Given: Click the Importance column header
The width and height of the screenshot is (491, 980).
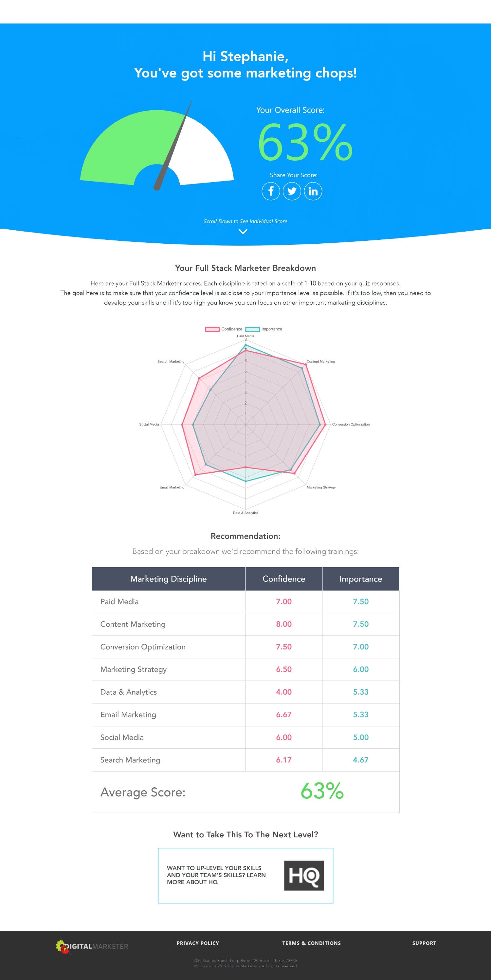Looking at the screenshot, I should click(361, 579).
